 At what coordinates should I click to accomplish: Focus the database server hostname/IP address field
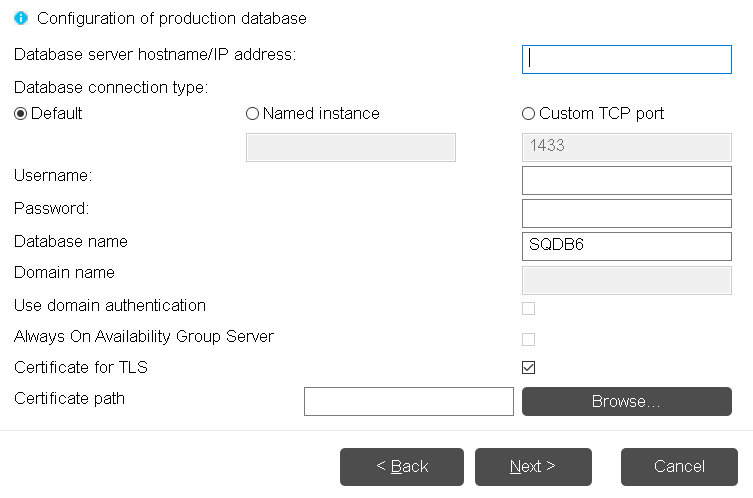[x=626, y=59]
